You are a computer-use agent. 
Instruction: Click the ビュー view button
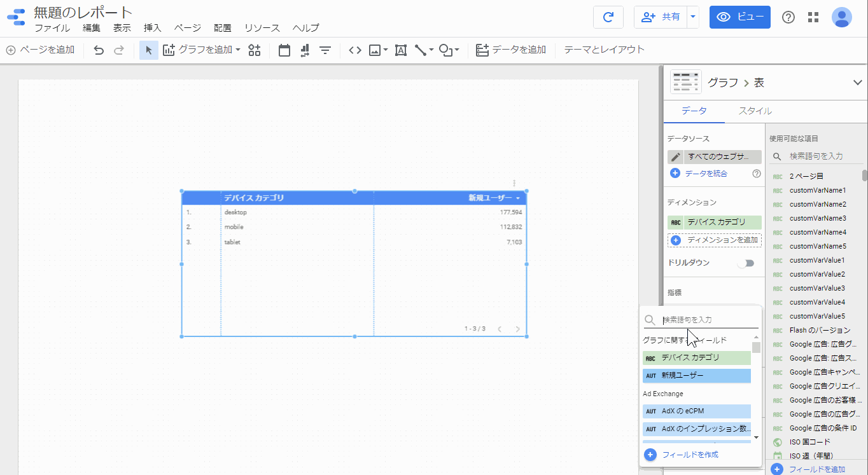coord(740,17)
